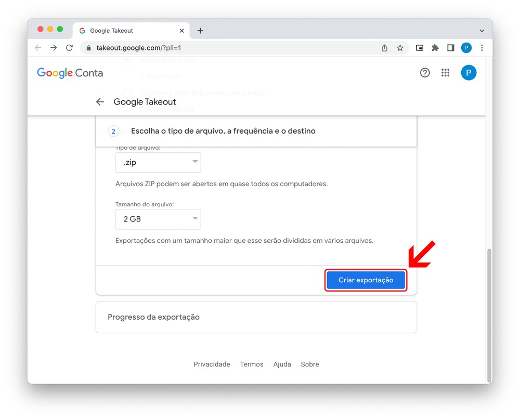Open the help question mark icon

pos(425,73)
